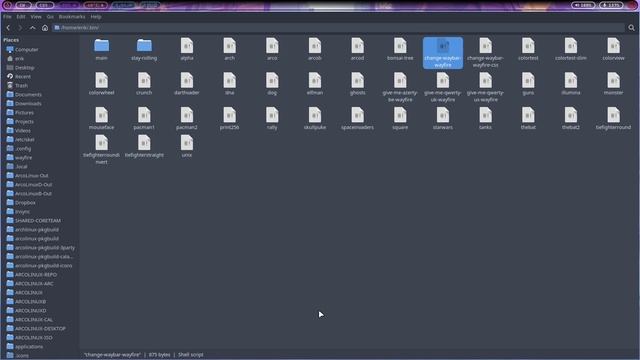The width and height of the screenshot is (640, 360).
Task: Select the 'crunch' file
Action: click(x=144, y=84)
